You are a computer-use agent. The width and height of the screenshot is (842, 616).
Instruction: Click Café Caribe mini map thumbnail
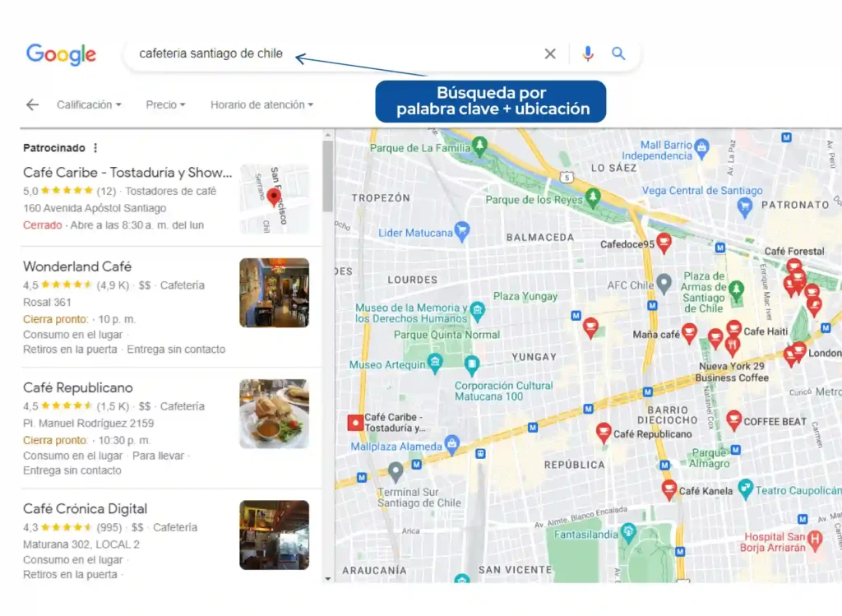275,199
